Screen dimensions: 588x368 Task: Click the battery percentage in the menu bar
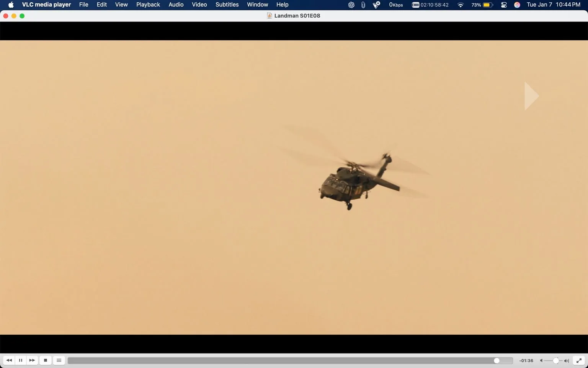476,5
